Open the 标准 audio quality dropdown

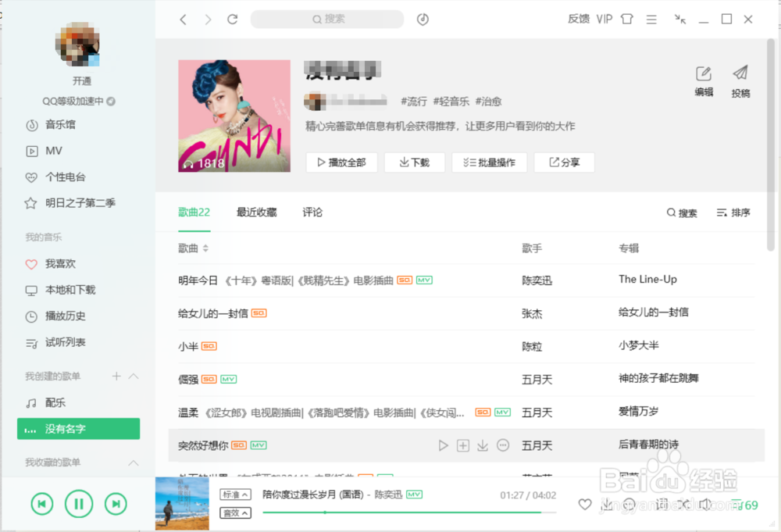click(x=235, y=494)
